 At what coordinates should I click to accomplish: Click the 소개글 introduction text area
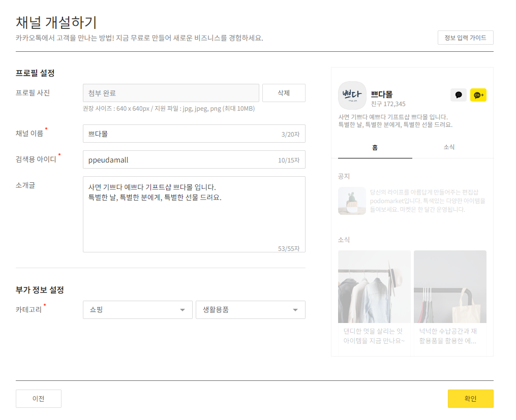194,214
